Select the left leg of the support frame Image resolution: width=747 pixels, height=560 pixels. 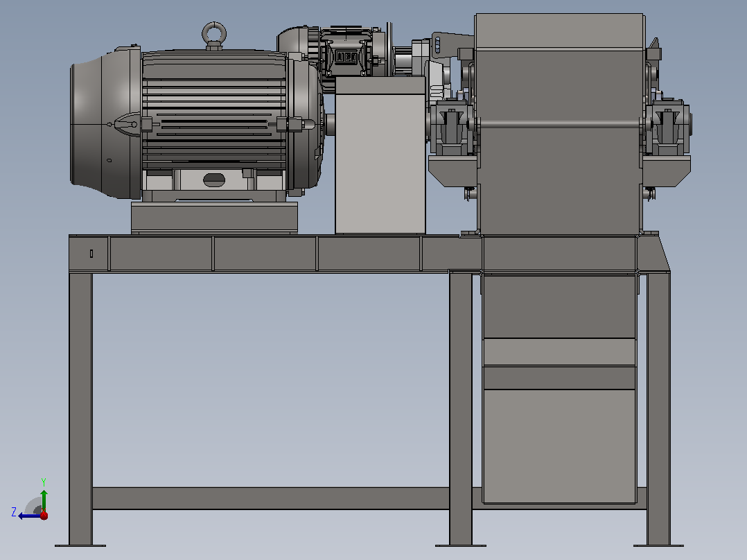80,409
